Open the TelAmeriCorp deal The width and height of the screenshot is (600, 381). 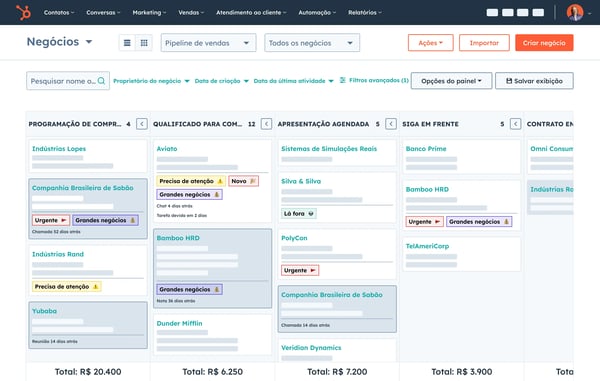click(x=427, y=246)
